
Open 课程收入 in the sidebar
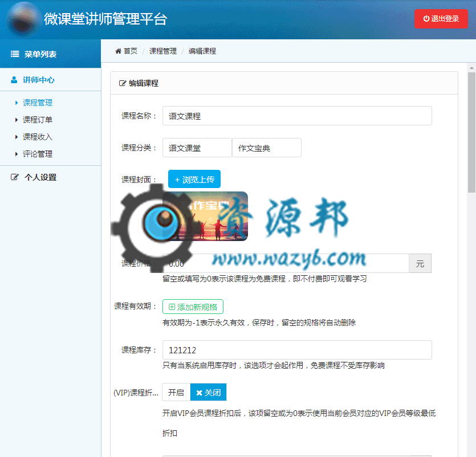(x=38, y=137)
